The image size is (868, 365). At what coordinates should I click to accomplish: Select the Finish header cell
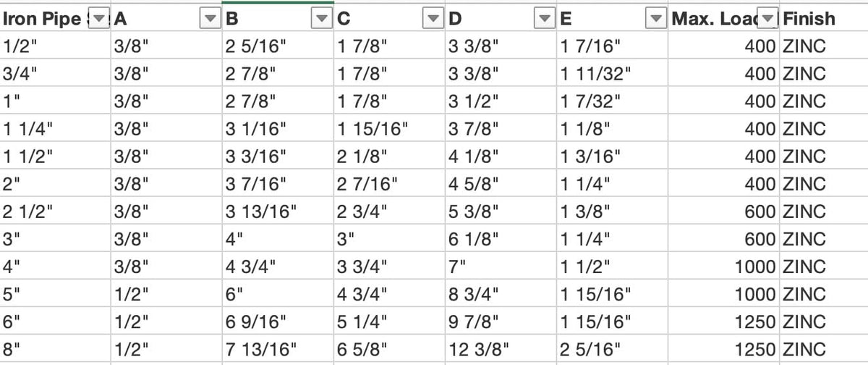[824, 19]
